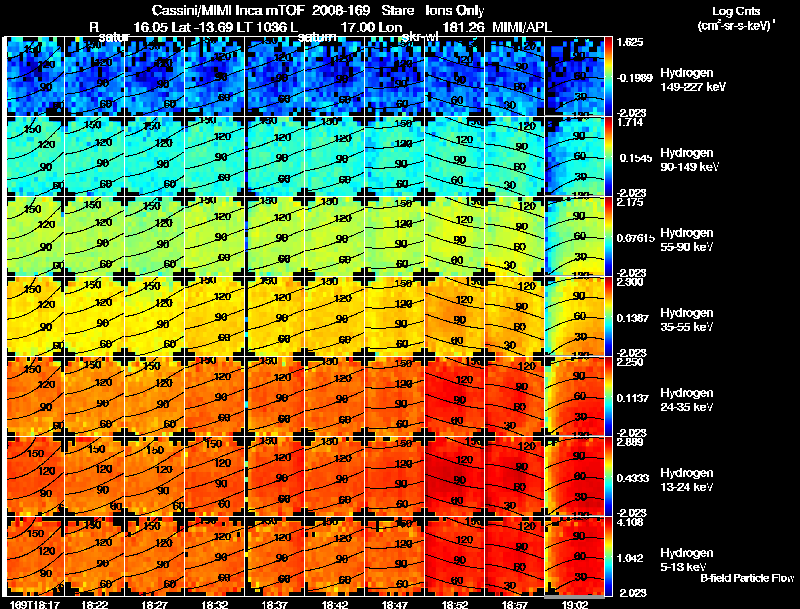Click the 18:57 time label
Image resolution: width=800 pixels, height=609 pixels.
(x=515, y=604)
